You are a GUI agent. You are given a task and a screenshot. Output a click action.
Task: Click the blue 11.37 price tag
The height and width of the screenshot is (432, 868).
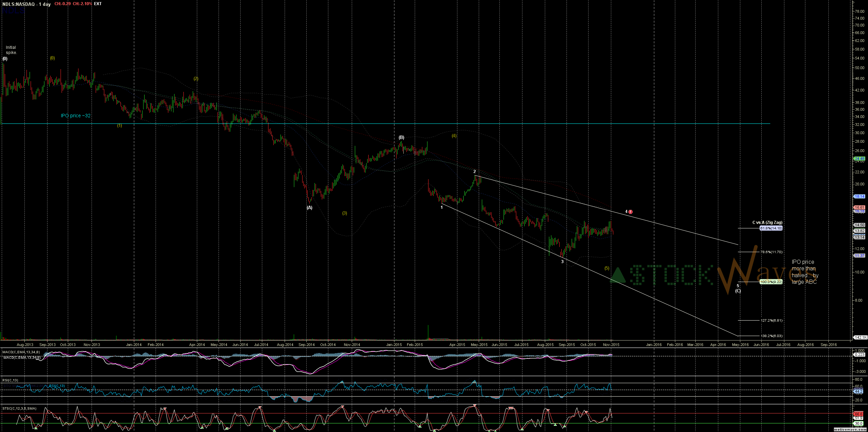click(x=859, y=256)
